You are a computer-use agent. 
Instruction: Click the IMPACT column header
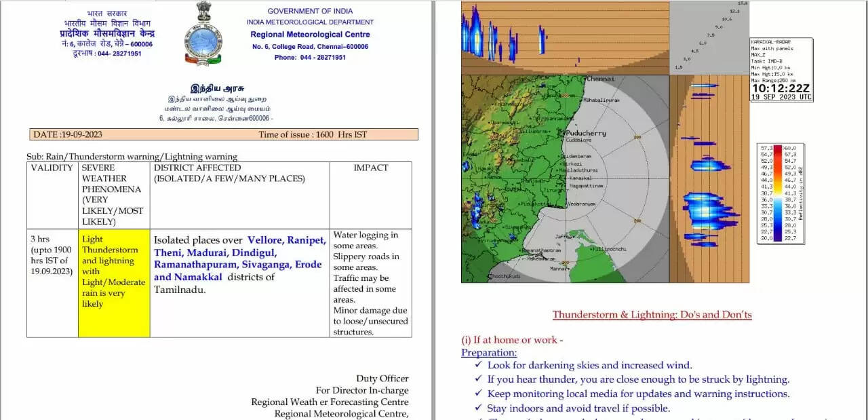pyautogui.click(x=370, y=168)
